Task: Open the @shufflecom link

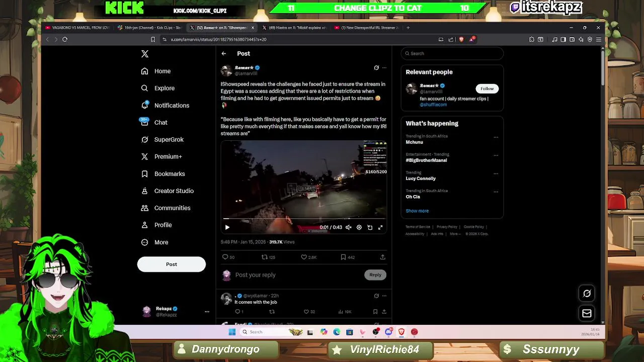Action: click(433, 105)
